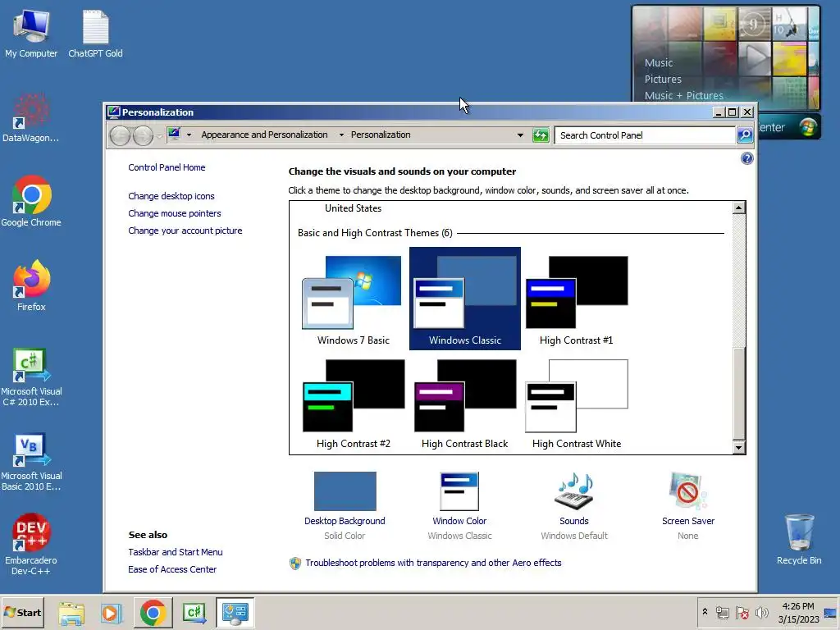Viewport: 840px width, 630px height.
Task: Click the network tray icon
Action: click(723, 612)
